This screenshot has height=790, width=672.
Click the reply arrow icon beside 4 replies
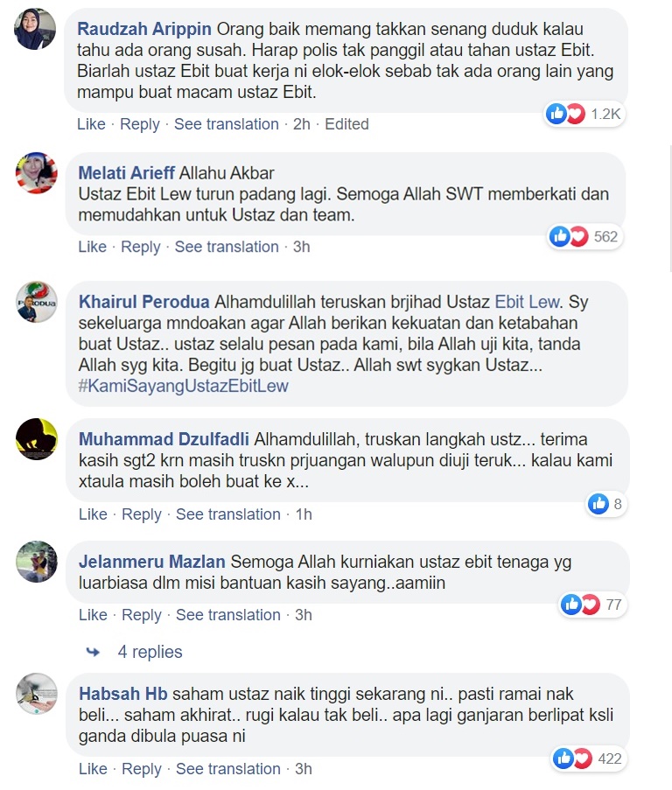[x=93, y=652]
